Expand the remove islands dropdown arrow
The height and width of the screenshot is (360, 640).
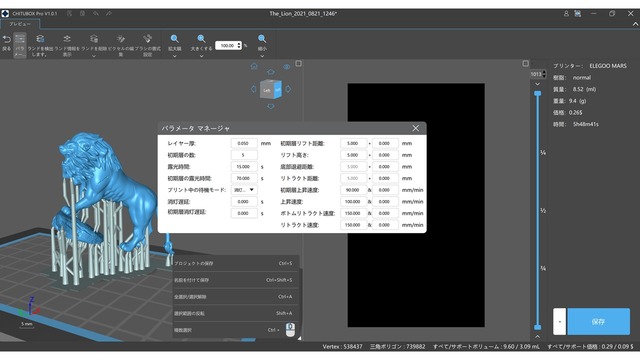click(94, 56)
